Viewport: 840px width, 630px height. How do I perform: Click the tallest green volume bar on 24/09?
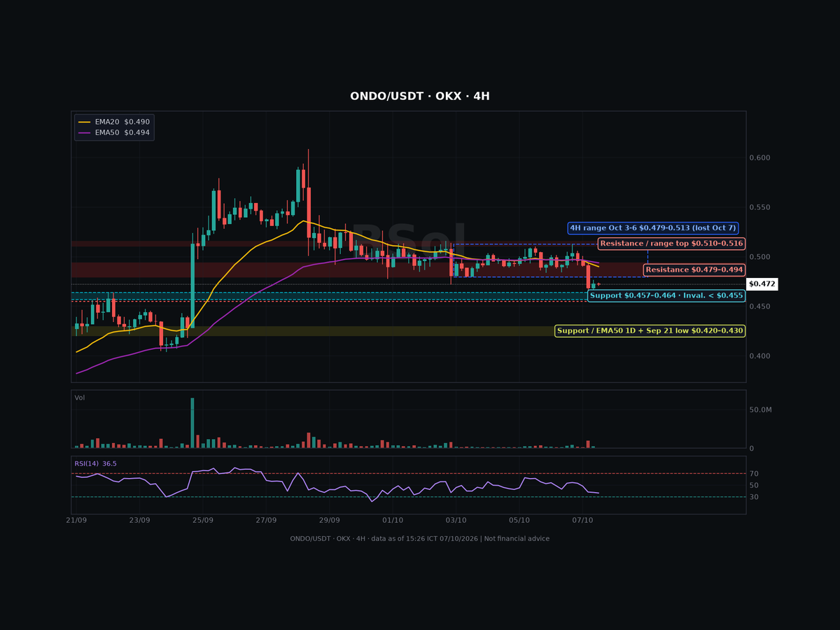(x=192, y=423)
